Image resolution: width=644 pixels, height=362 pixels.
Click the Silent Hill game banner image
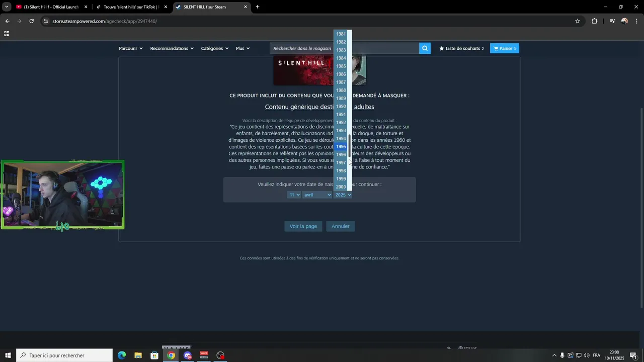(x=319, y=71)
